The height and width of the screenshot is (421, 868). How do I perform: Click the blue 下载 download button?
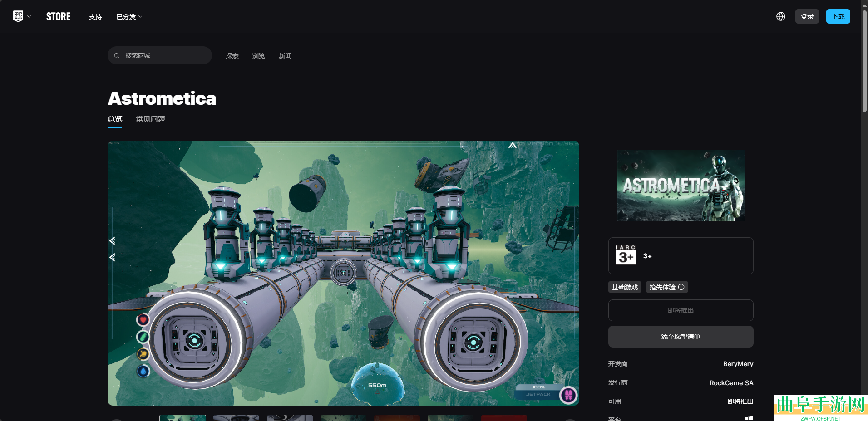(838, 16)
